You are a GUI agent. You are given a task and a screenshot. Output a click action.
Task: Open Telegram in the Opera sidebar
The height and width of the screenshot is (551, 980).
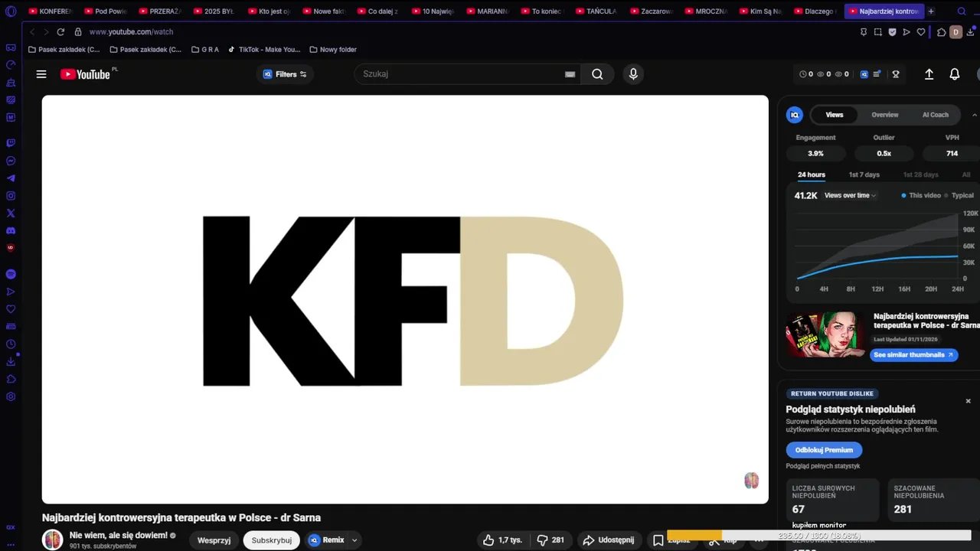(11, 178)
